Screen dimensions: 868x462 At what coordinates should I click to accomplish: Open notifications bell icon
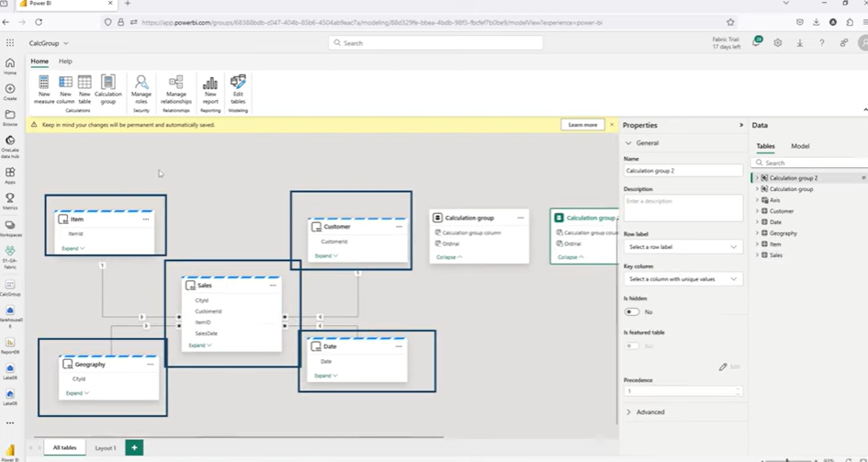coord(756,42)
